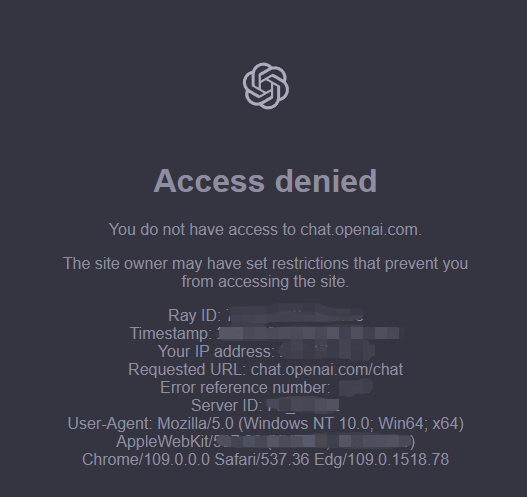The image size is (527, 497).
Task: Click the chat.openai.com/chat URL text
Action: (327, 370)
